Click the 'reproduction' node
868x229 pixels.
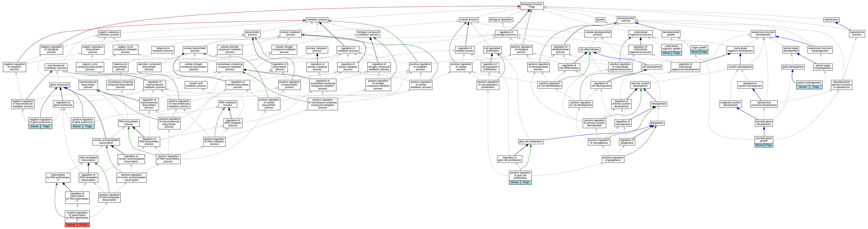[x=831, y=20]
